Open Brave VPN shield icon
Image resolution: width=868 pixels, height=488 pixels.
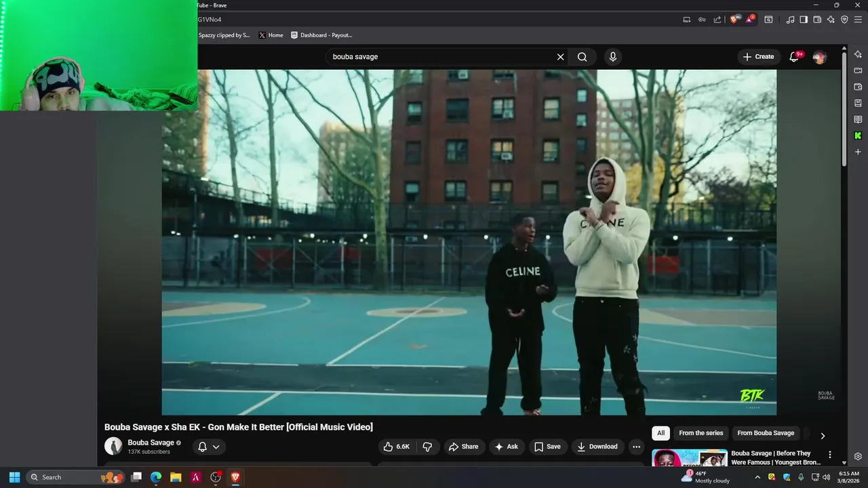click(x=844, y=20)
